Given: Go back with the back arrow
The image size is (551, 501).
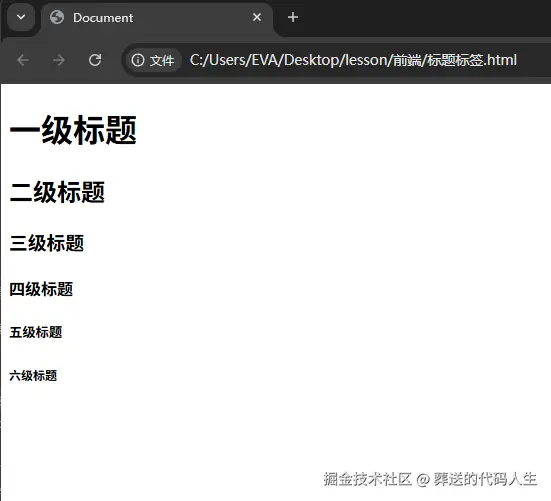Looking at the screenshot, I should (23, 60).
